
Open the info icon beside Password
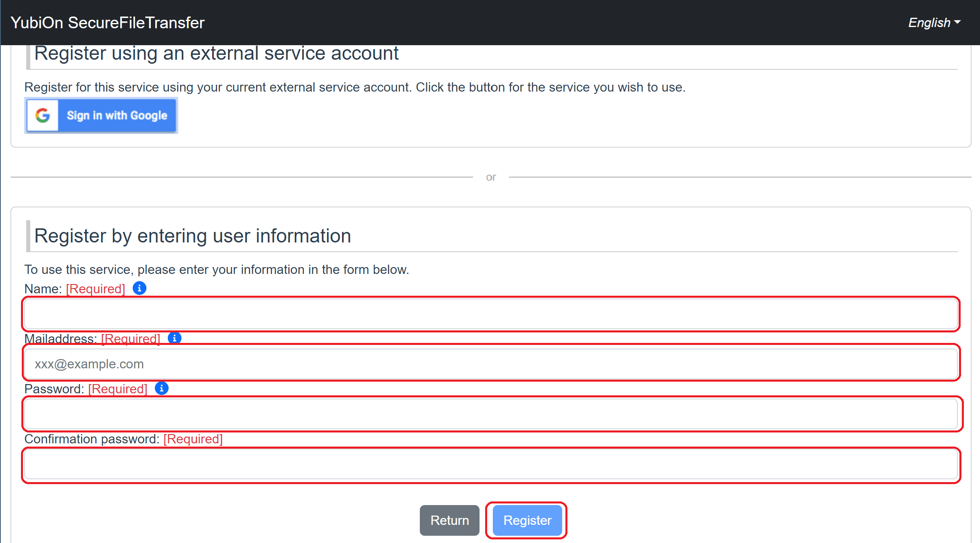point(162,388)
